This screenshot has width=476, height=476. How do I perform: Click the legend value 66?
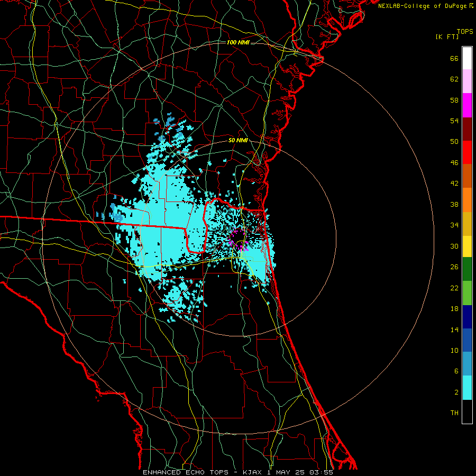(454, 59)
